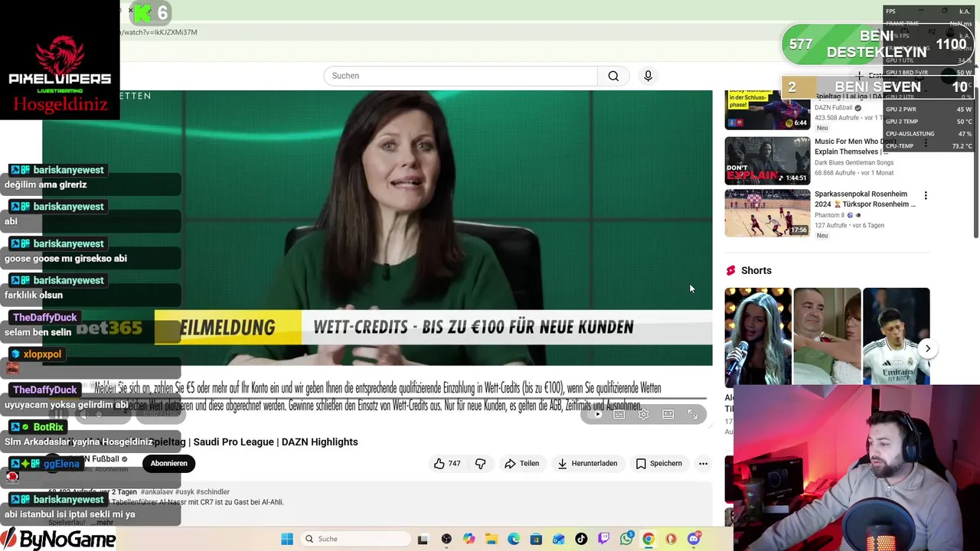The image size is (980, 551).
Task: Click the video title 'Saudi Pro League | DAZN Highlights'
Action: pos(276,442)
